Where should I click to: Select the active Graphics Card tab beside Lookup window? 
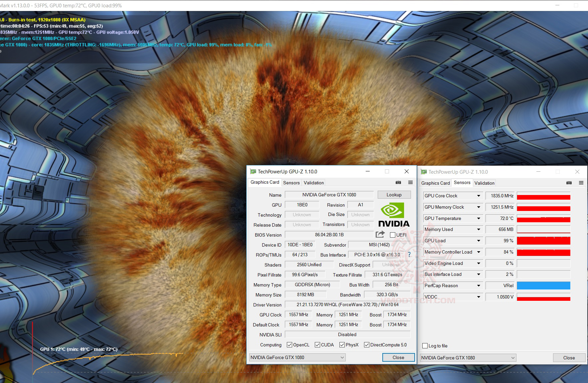click(x=265, y=182)
